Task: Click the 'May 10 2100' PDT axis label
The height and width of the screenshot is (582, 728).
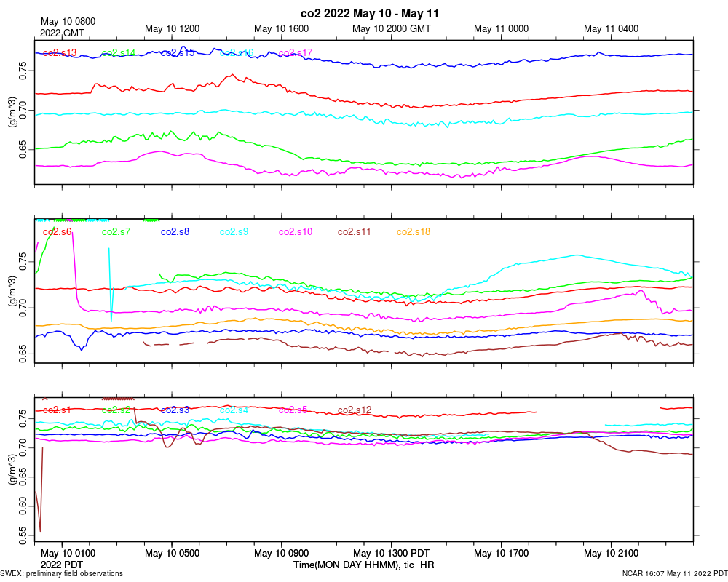Action: 611,553
